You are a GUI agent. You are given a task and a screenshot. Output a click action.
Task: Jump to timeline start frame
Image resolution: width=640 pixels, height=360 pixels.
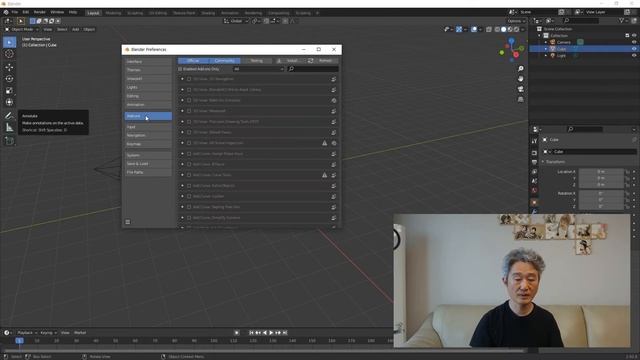[x=251, y=333]
